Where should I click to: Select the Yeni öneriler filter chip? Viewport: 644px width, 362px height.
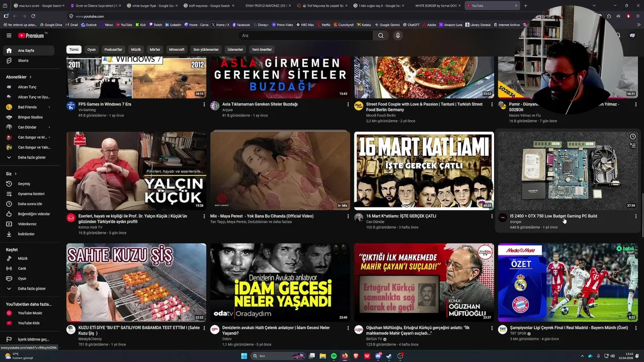262,50
